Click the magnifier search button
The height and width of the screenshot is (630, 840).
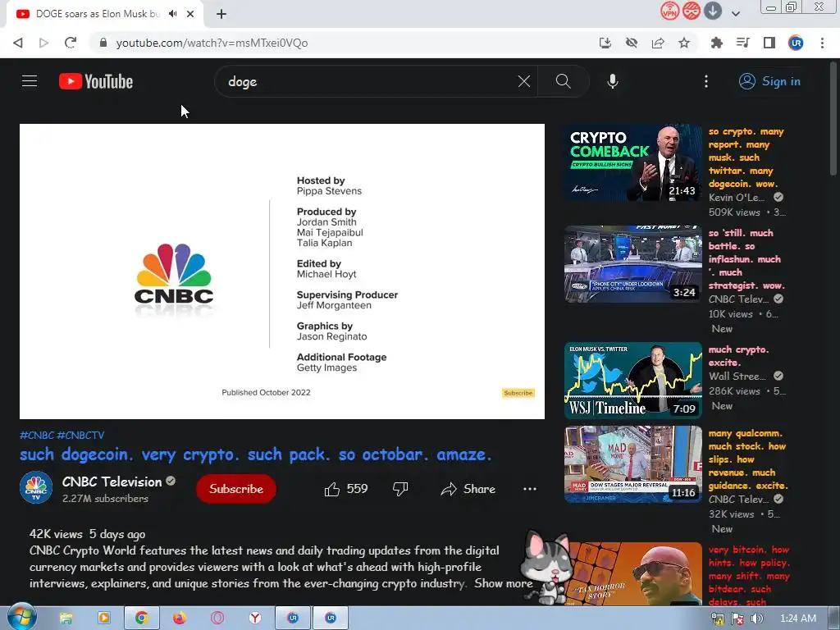tap(563, 81)
